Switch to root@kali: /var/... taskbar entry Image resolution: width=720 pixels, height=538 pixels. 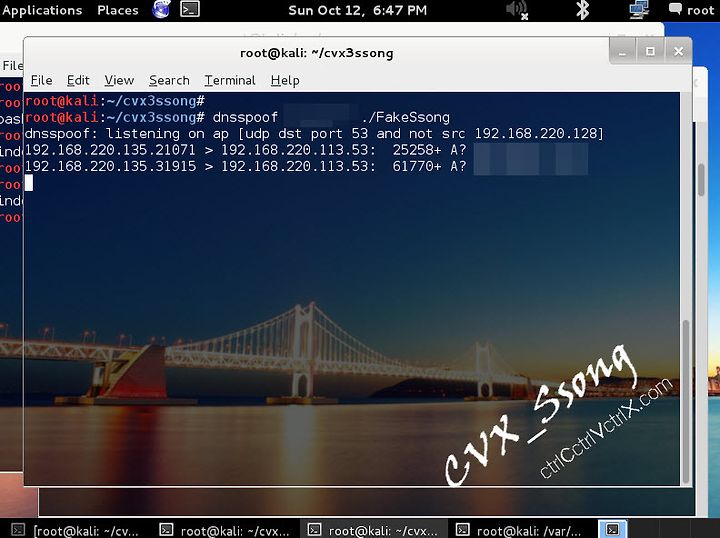pyautogui.click(x=522, y=530)
